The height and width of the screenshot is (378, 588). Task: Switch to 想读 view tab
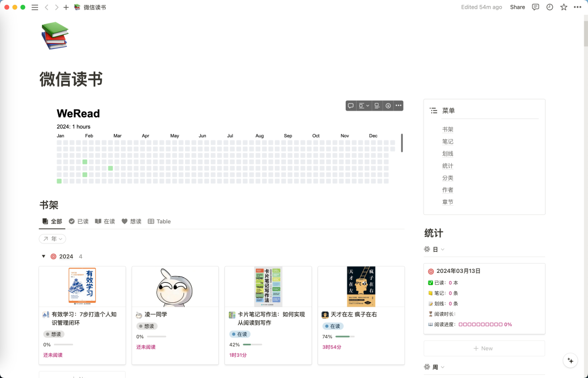(x=131, y=222)
